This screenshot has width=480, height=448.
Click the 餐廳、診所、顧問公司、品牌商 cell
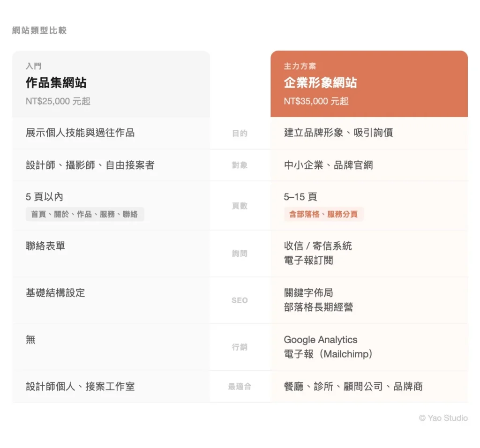[353, 387]
